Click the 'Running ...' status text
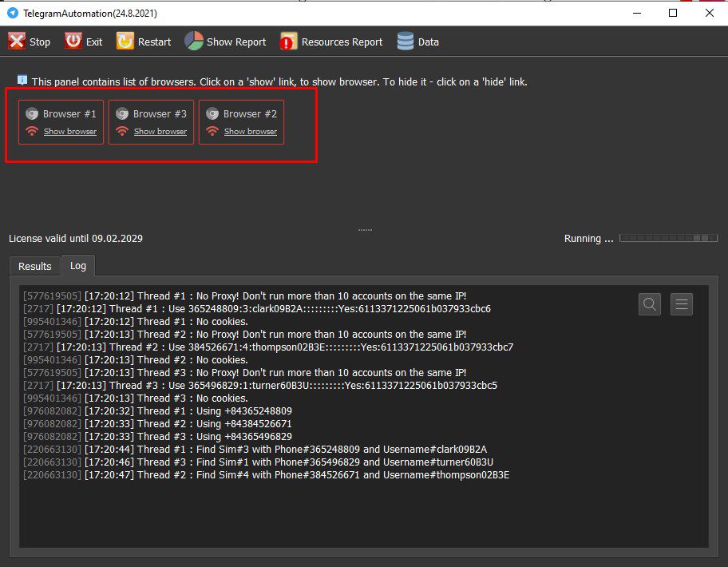 (588, 239)
